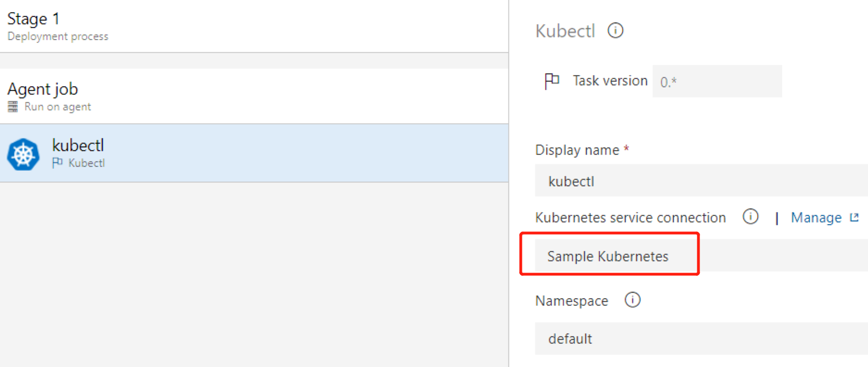
Task: Click the Kubernetes wheel icon on kubectl task
Action: [x=23, y=154]
